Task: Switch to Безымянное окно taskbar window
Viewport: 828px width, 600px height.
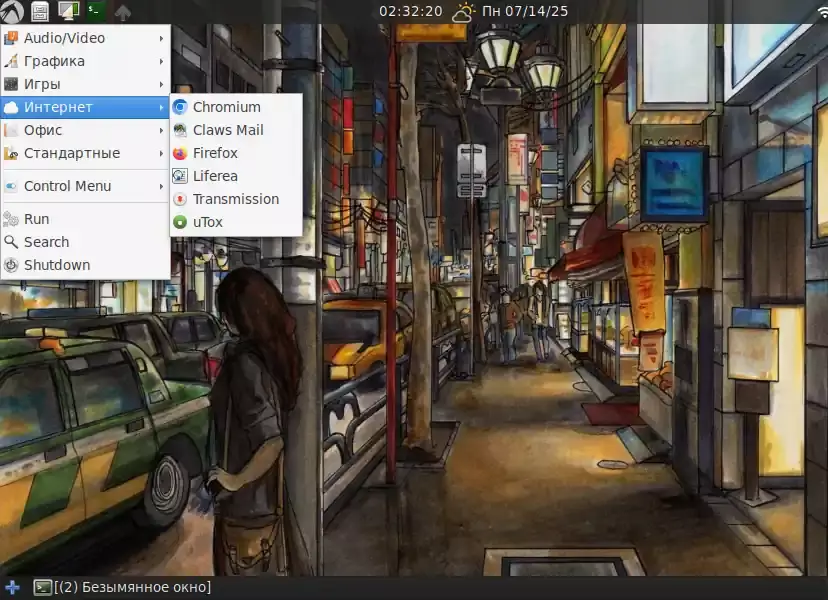Action: click(x=123, y=587)
